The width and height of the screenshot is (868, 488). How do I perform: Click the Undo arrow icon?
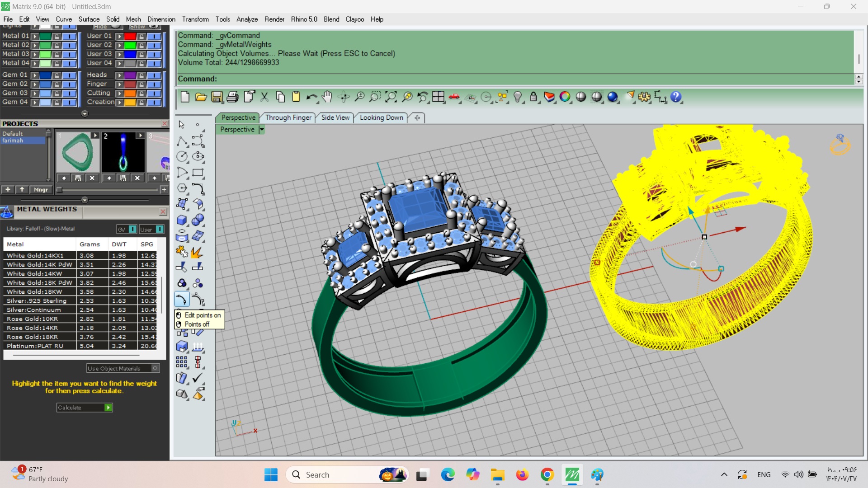click(x=311, y=97)
